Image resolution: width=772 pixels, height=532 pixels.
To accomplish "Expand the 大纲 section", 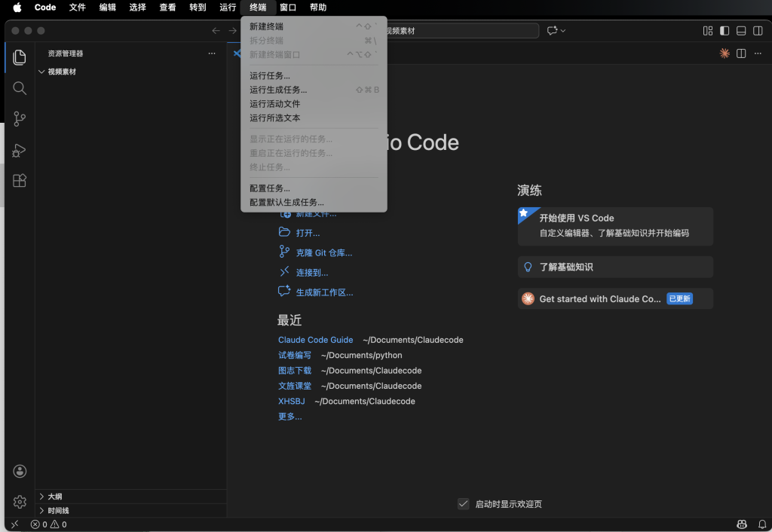I will pos(42,497).
